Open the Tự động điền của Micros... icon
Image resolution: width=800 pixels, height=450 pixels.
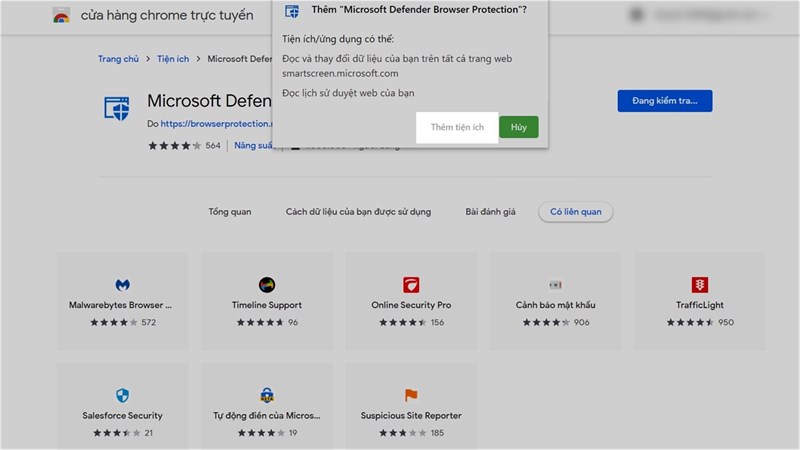click(267, 395)
